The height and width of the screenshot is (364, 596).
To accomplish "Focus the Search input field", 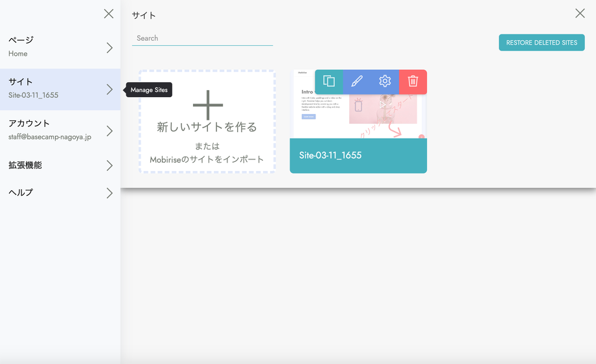I will click(x=202, y=38).
